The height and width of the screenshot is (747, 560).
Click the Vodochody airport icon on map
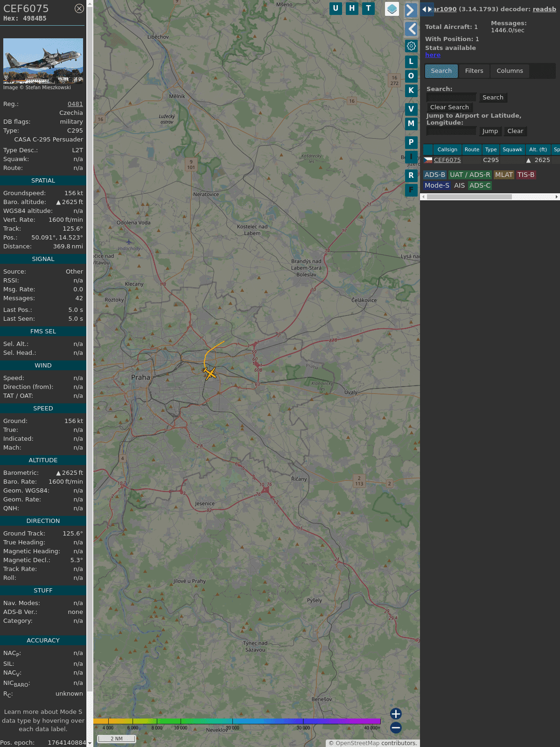click(x=128, y=242)
